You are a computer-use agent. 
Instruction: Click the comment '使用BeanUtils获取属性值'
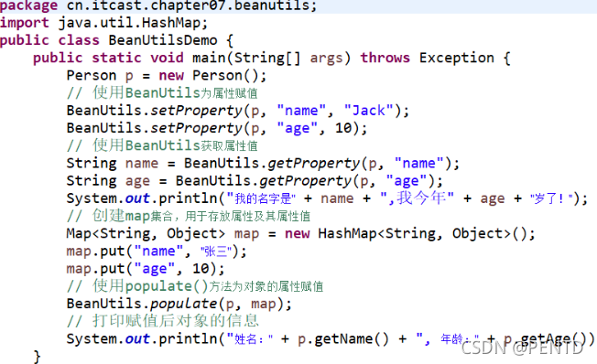pyautogui.click(x=162, y=145)
